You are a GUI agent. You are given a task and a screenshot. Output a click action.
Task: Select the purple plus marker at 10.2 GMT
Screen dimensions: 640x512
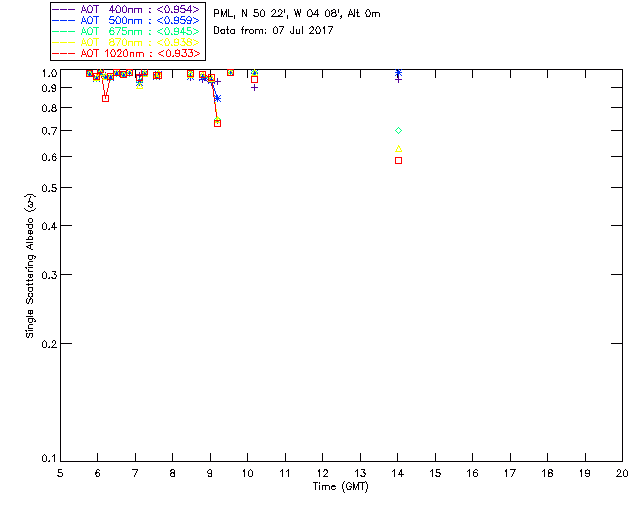[x=254, y=87]
